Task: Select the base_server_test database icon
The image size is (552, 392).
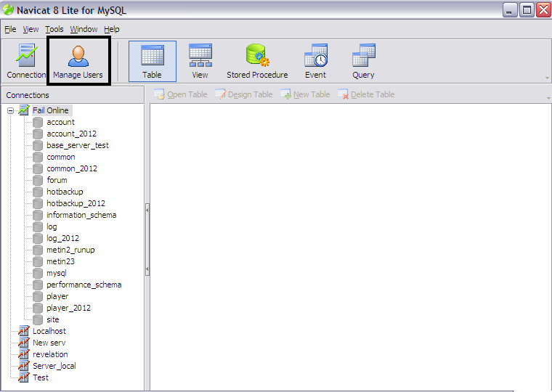Action: pos(38,145)
